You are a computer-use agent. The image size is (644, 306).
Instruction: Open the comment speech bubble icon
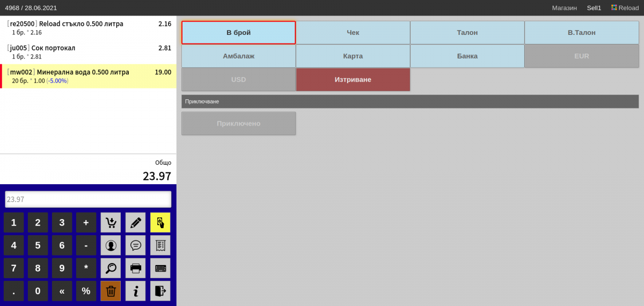click(135, 245)
